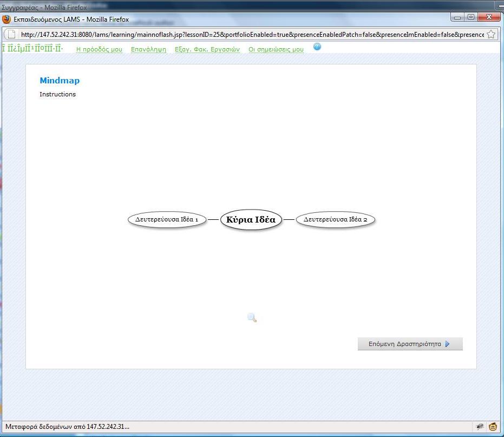504x437 pixels.
Task: Select the Δευτερεύουσα Ιδέα 2 node
Action: (335, 220)
